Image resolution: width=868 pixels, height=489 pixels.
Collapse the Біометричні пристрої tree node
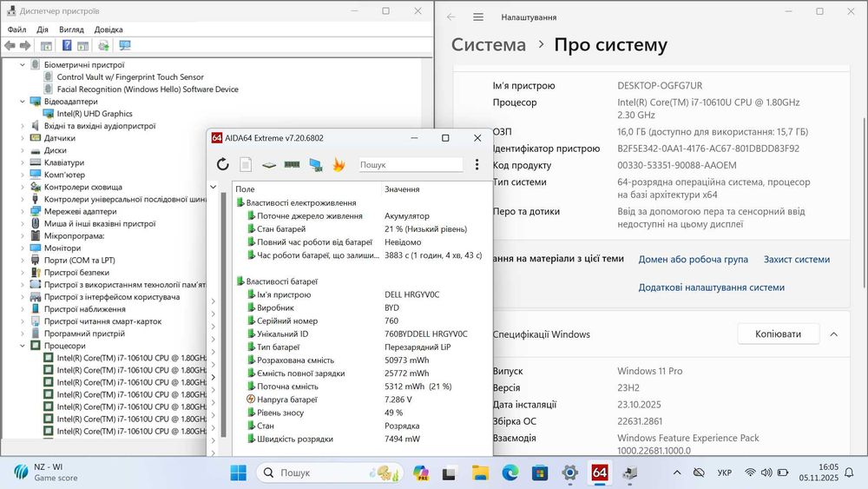tap(23, 65)
